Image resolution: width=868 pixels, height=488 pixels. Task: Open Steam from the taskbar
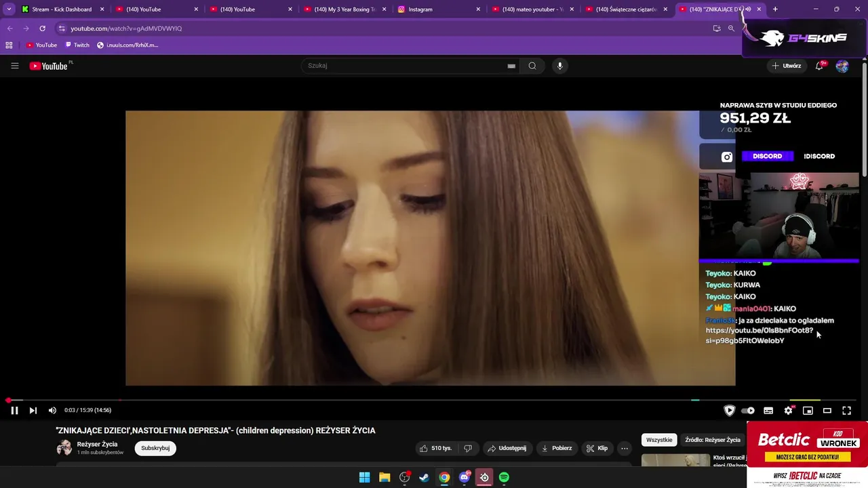(424, 477)
